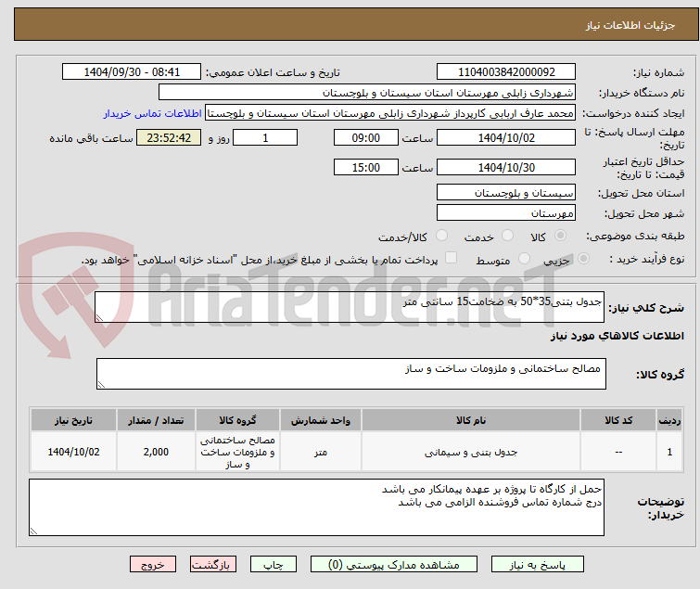Click the ایجاد کننده درخواست field
This screenshot has width=700, height=589.
pos(390,113)
